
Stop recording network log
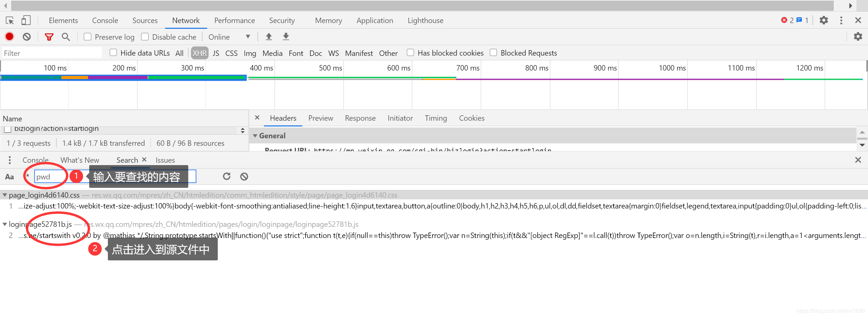pos(9,37)
